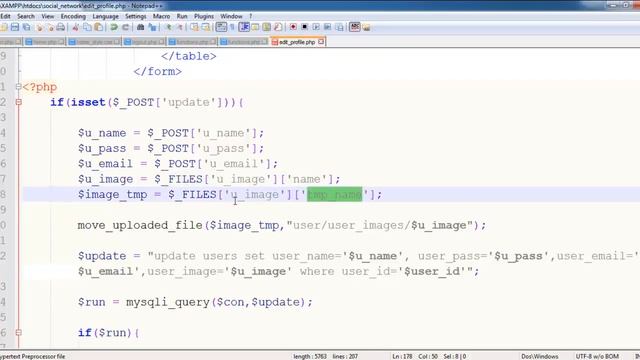Click 'length : 5763' in status bar

coord(310,356)
